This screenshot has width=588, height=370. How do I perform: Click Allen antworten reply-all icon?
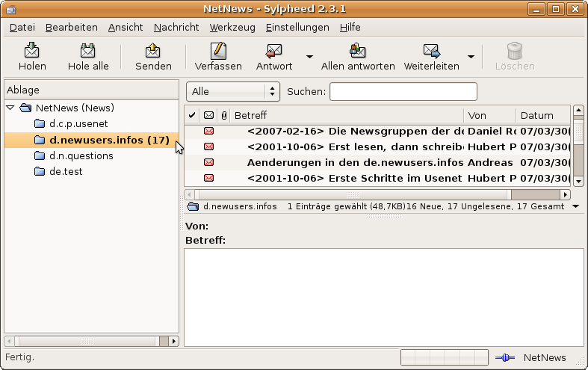[x=358, y=50]
